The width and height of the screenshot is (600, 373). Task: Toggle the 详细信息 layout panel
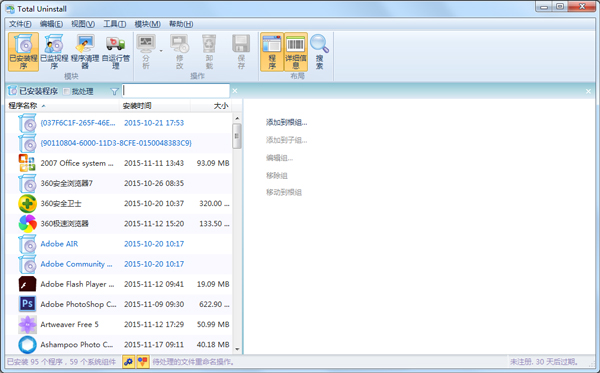296,52
